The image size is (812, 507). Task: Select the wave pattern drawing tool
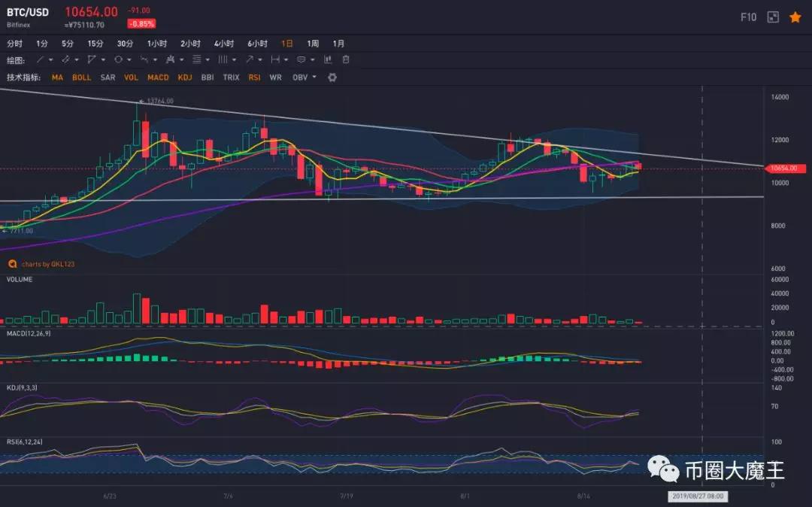144,60
